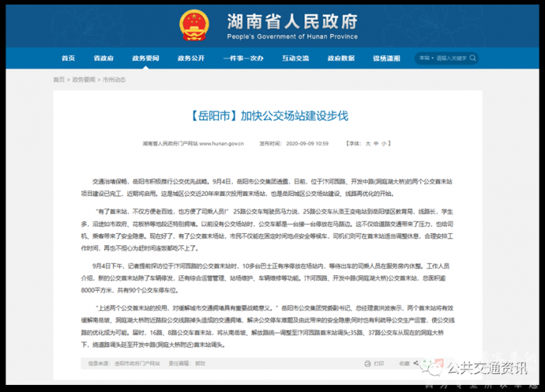
Task: Open the 省政府 navigation menu
Action: coord(104,58)
